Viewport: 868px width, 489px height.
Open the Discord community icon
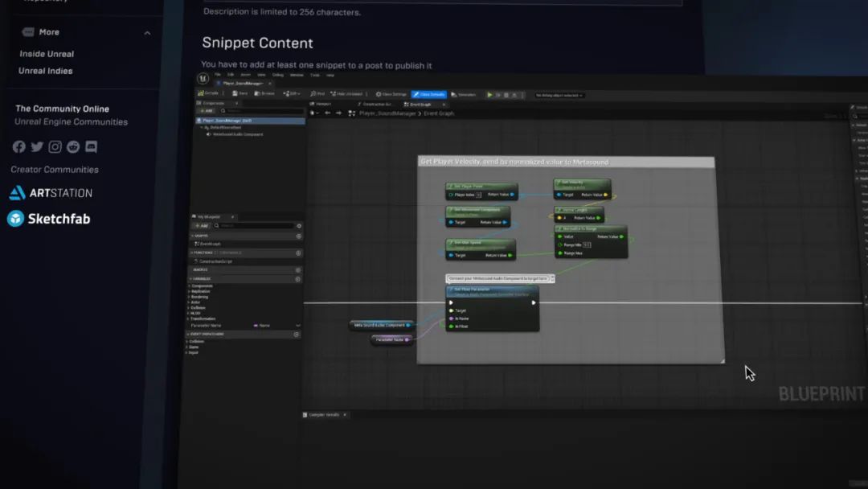tap(91, 146)
